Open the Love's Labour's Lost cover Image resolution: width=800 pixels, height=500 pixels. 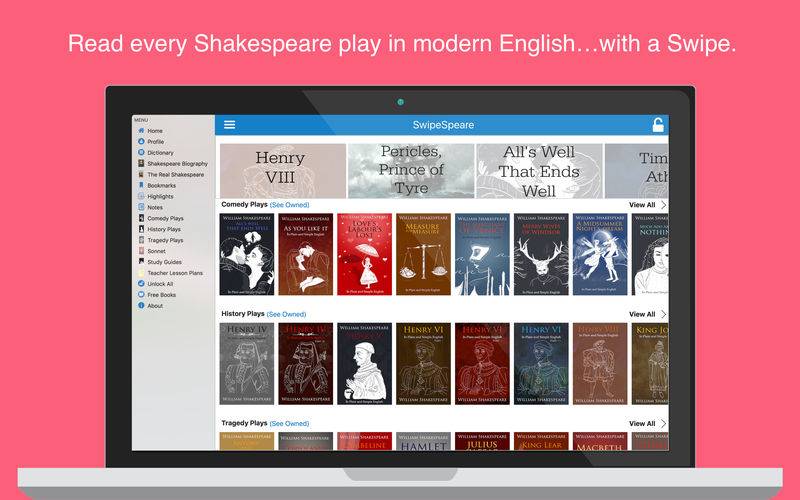(x=364, y=254)
